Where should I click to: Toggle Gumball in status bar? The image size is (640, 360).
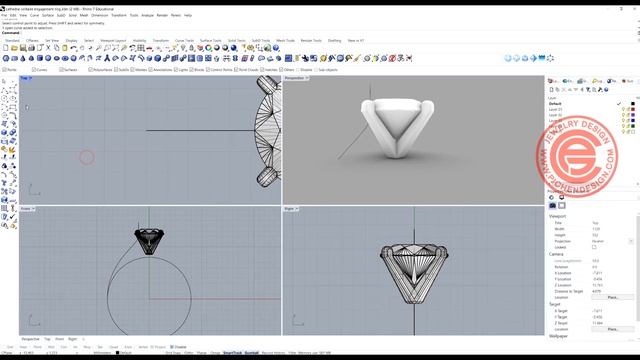tap(251, 353)
